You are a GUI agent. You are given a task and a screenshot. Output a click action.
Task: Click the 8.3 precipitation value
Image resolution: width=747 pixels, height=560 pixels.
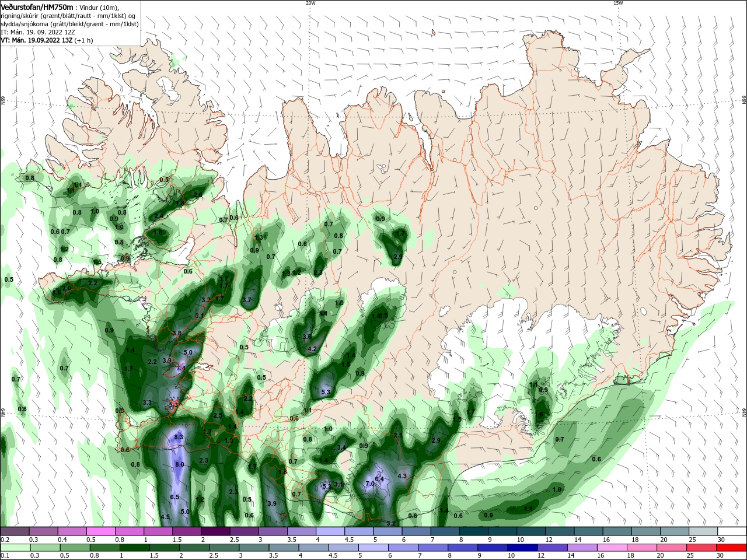tap(179, 437)
